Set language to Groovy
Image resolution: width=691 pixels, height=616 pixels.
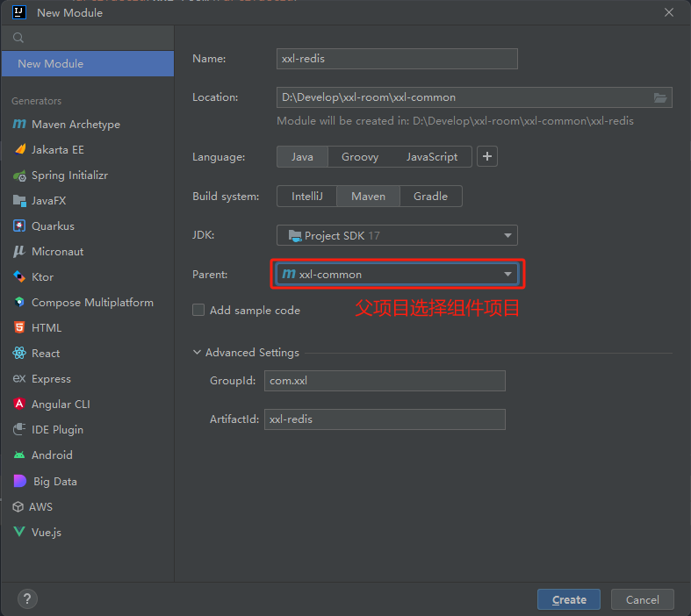(x=360, y=157)
